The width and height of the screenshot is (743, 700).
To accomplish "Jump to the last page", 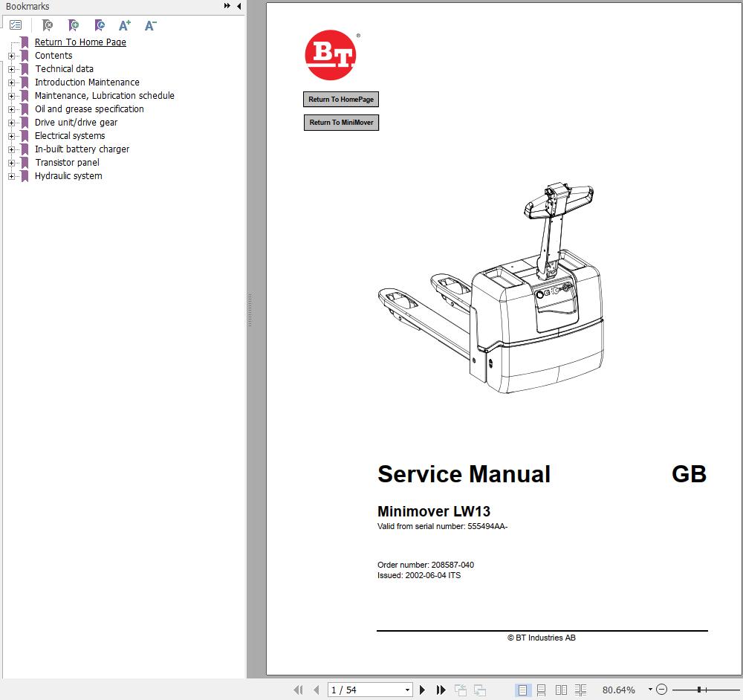I will click(441, 690).
